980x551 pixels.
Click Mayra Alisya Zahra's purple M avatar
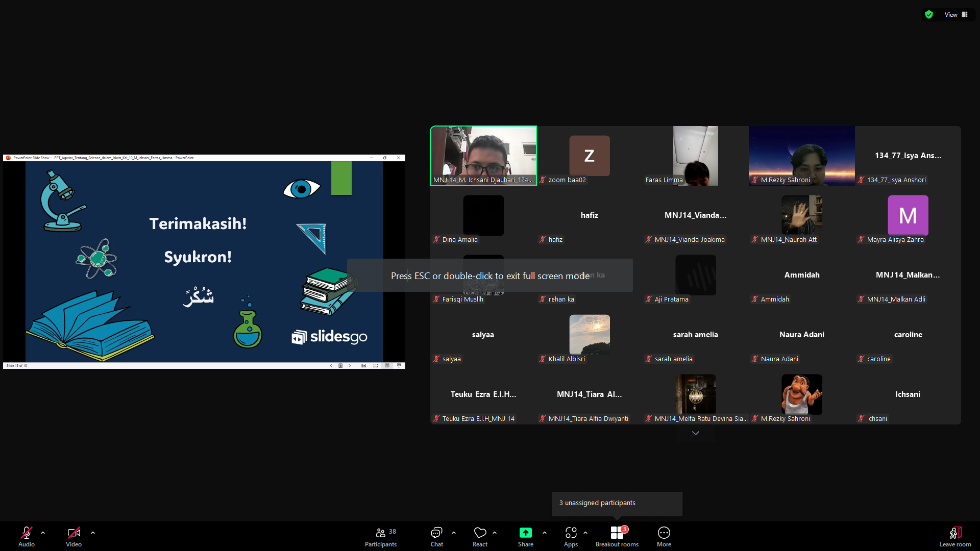click(x=908, y=215)
